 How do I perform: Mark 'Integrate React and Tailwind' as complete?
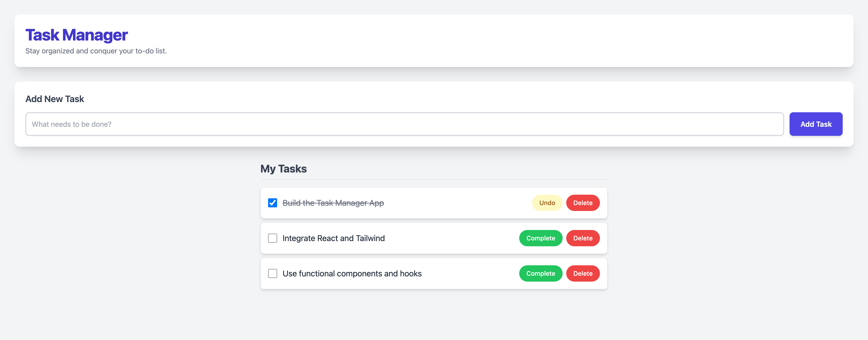[x=540, y=238]
